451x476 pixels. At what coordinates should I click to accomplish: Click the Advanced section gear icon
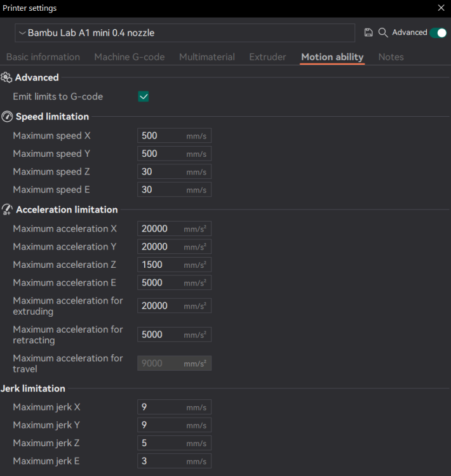pyautogui.click(x=7, y=77)
